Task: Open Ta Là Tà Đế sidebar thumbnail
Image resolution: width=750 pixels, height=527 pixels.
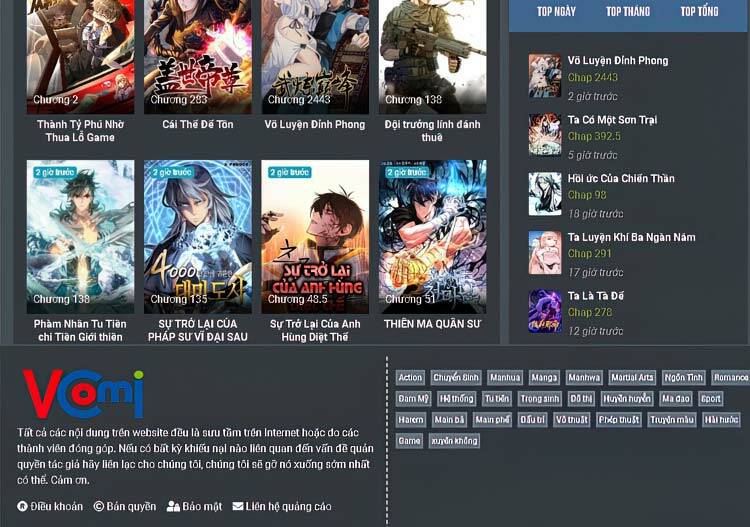Action: [545, 311]
